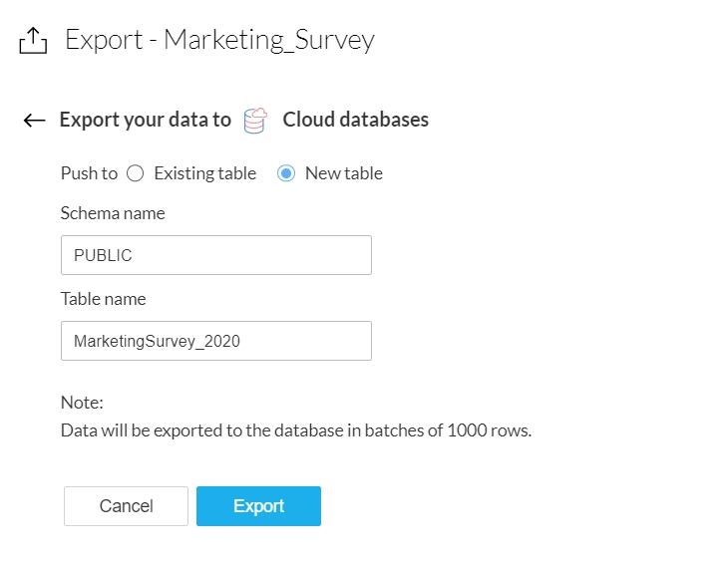
Task: Click the 'Push to' label
Action: click(89, 173)
